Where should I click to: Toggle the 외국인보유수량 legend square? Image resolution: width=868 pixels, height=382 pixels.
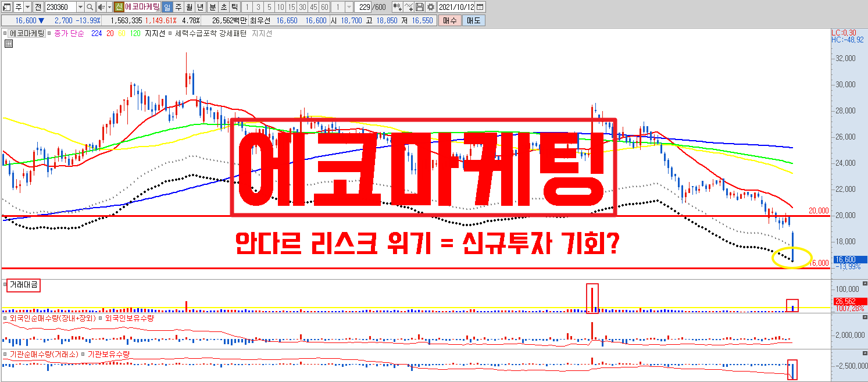(x=100, y=318)
